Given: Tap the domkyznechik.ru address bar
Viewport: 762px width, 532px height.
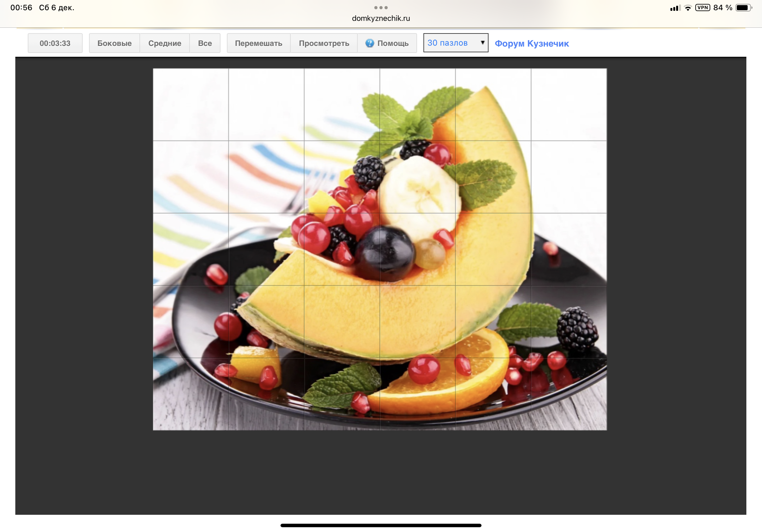Looking at the screenshot, I should click(x=381, y=18).
